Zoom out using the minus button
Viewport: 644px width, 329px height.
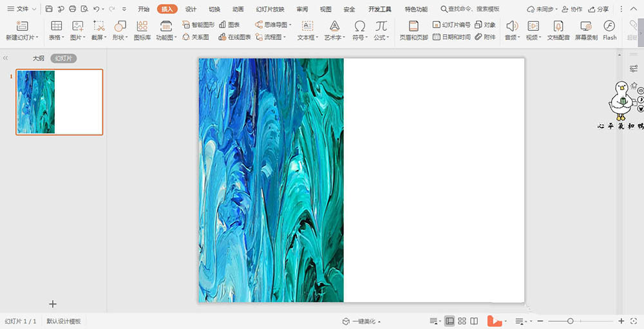(x=540, y=321)
